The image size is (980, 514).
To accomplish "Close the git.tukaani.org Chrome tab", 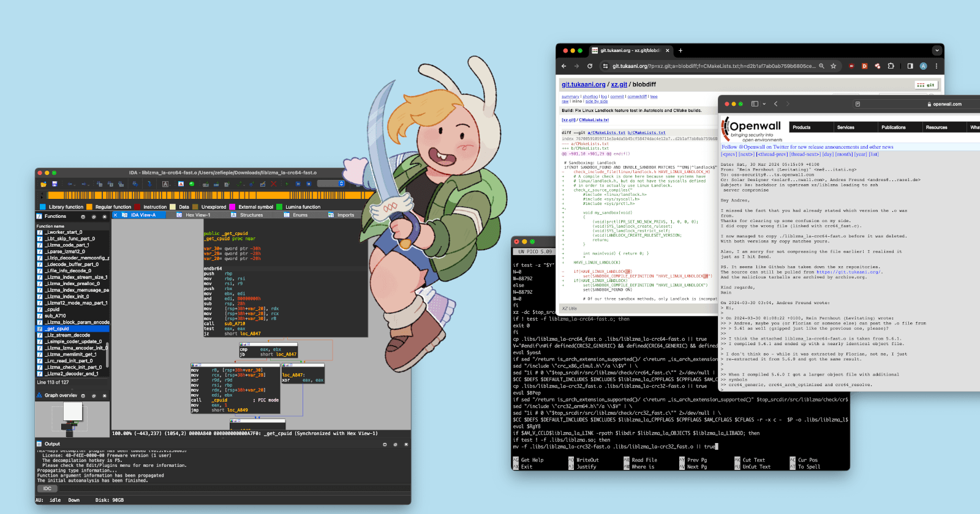I will (668, 50).
